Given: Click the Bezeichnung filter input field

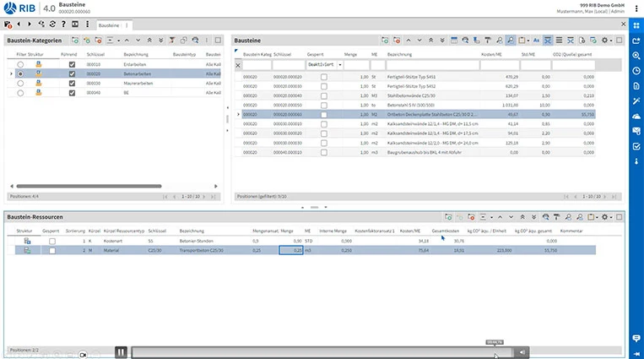Looking at the screenshot, I should click(432, 65).
